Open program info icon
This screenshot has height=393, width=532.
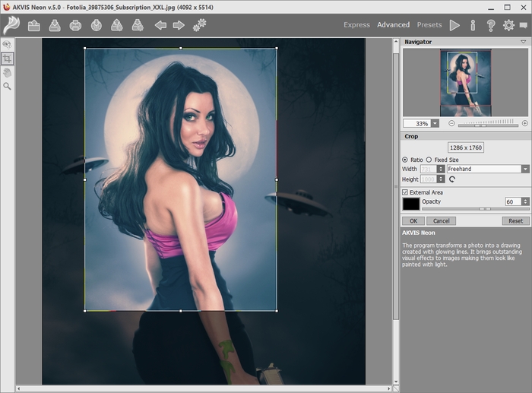pyautogui.click(x=473, y=25)
